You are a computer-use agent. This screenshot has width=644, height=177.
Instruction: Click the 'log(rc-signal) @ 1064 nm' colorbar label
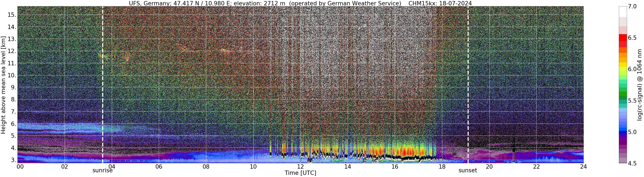[x=639, y=85]
